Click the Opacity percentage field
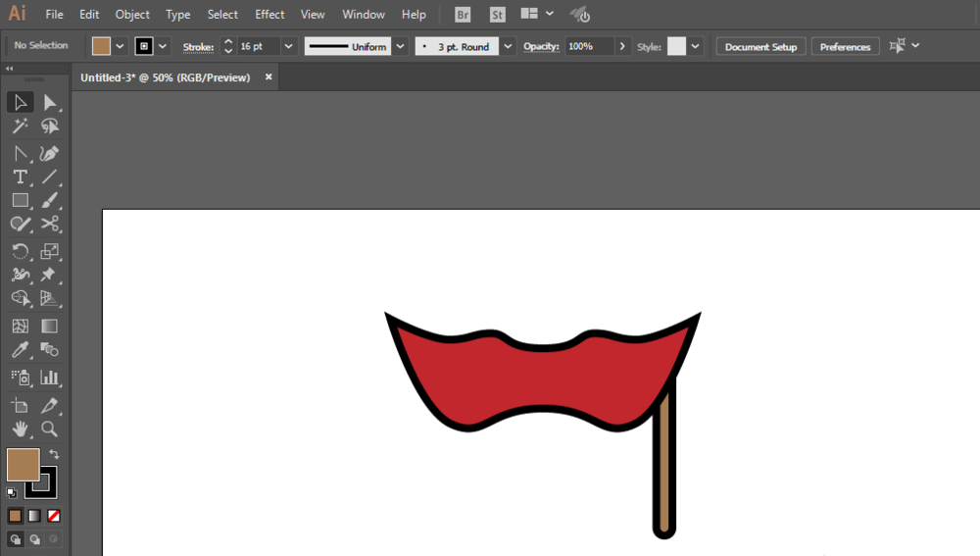 588,46
